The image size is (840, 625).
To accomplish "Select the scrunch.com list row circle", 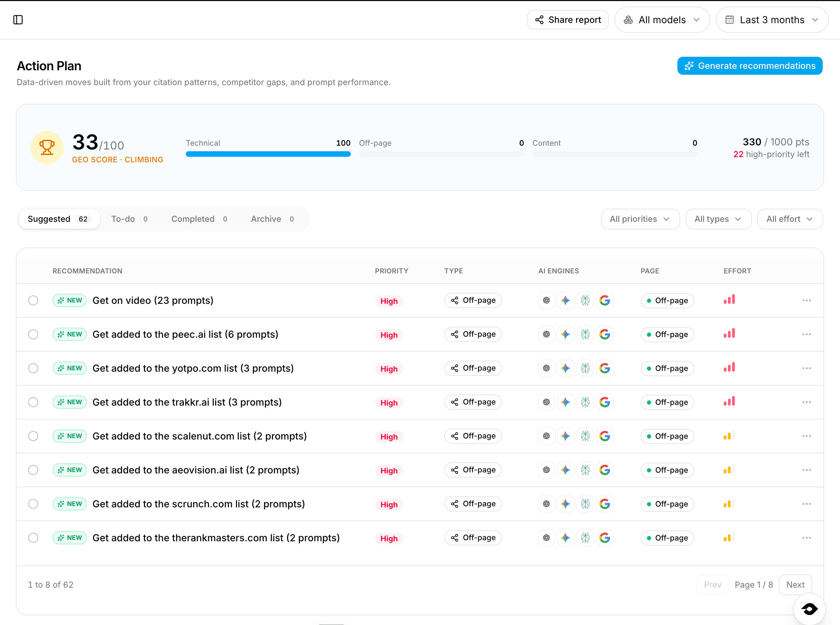I will point(33,504).
